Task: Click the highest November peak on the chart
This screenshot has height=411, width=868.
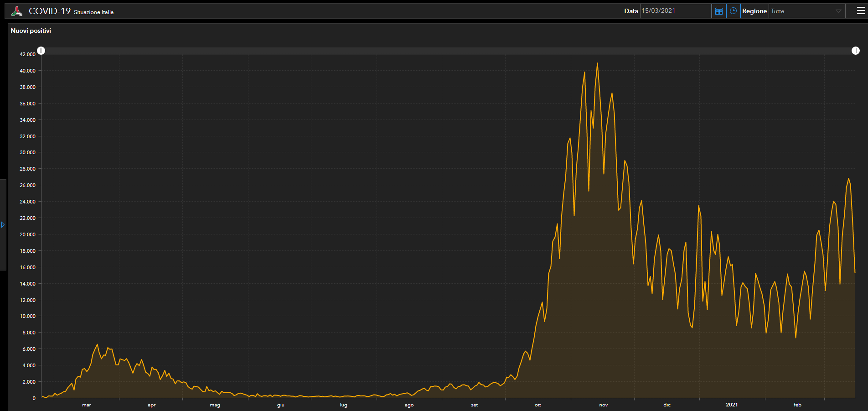Action: (x=597, y=63)
